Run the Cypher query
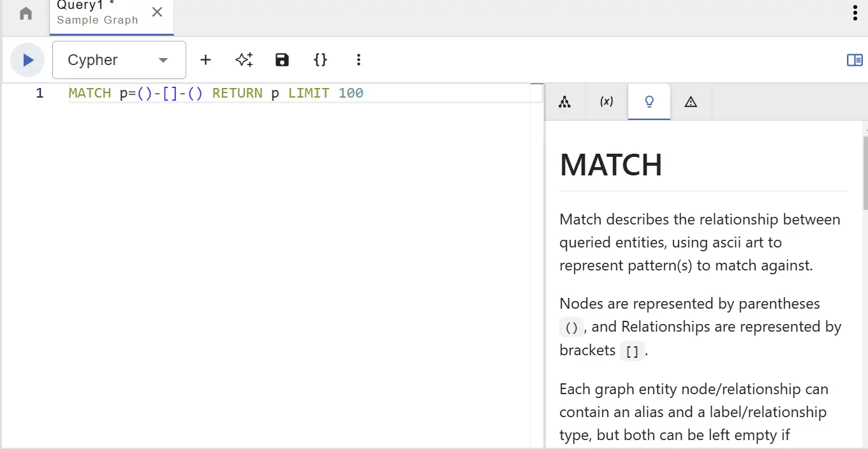Viewport: 868px width, 449px height. [27, 59]
